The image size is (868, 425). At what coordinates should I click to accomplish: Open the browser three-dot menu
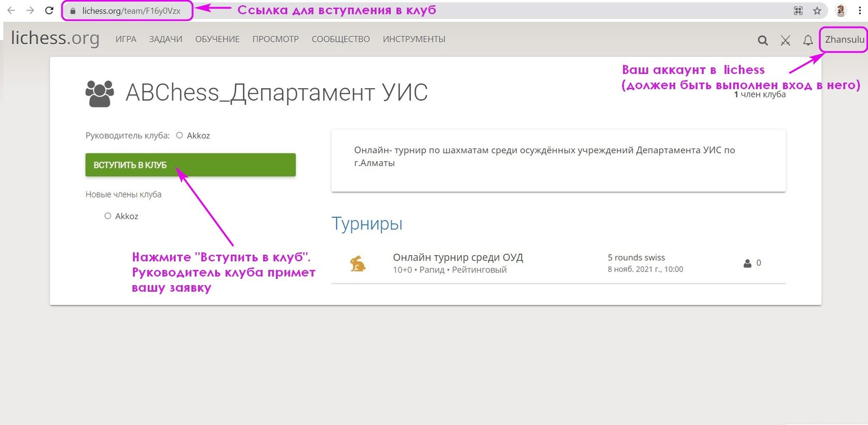[x=860, y=10]
